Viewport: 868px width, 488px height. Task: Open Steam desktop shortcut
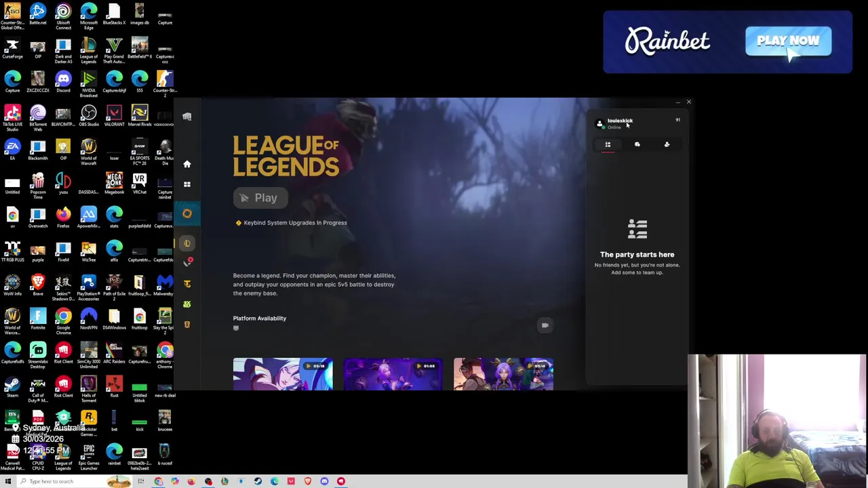coord(12,387)
